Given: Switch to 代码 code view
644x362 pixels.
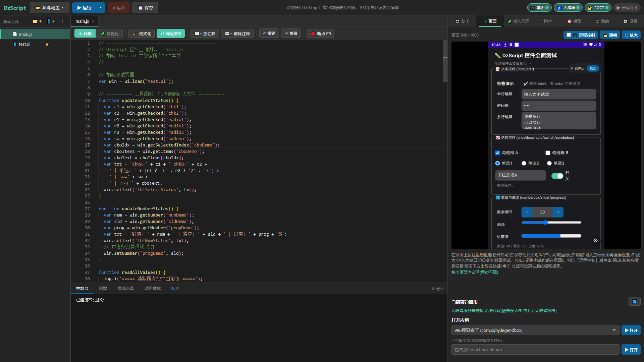Looking at the screenshot, I should (x=85, y=34).
